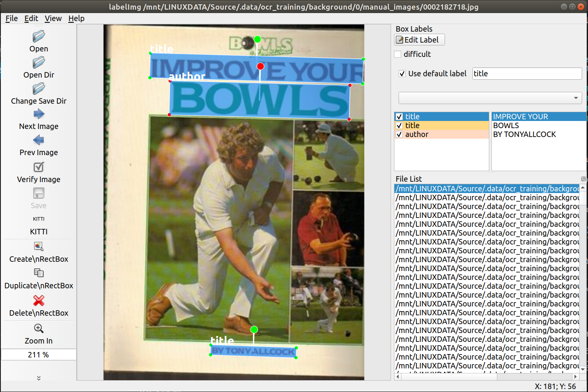Screen dimensions: 588x392
Task: Select BOWLS text entry in list
Action: 539,125
